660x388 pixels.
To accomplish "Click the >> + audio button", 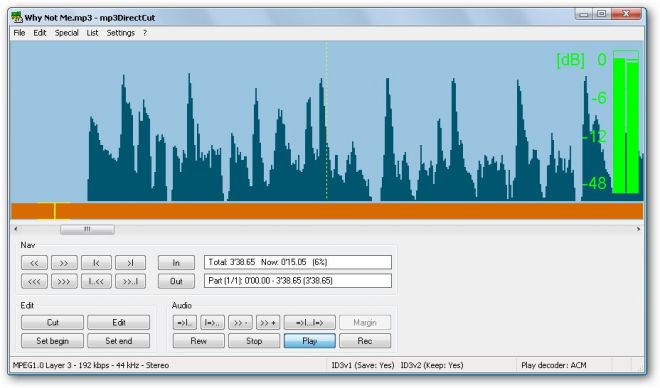I will (268, 322).
